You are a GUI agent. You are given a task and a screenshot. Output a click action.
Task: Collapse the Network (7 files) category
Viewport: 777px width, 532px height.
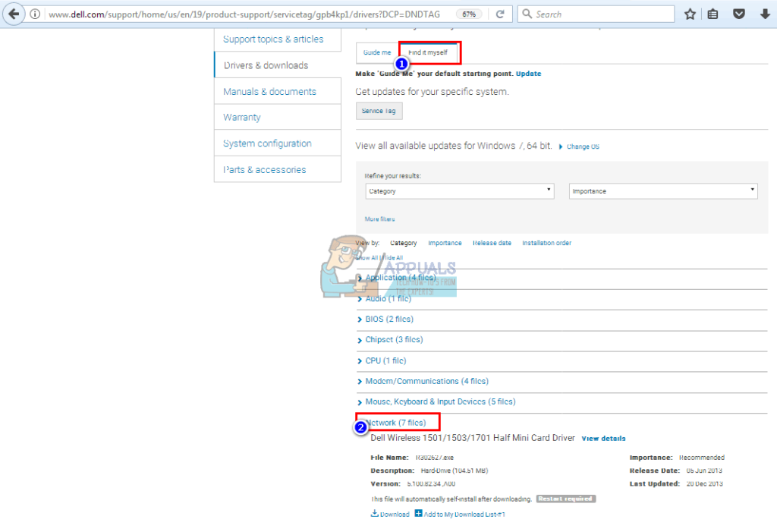coord(395,423)
